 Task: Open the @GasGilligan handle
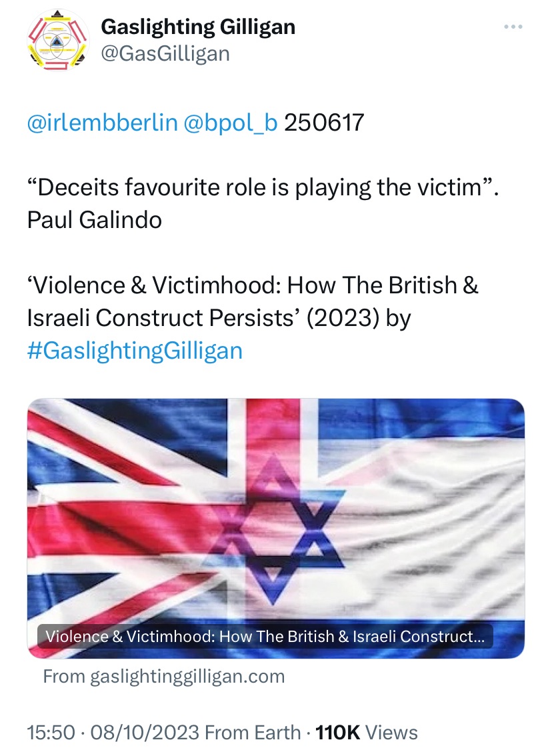pyautogui.click(x=165, y=53)
